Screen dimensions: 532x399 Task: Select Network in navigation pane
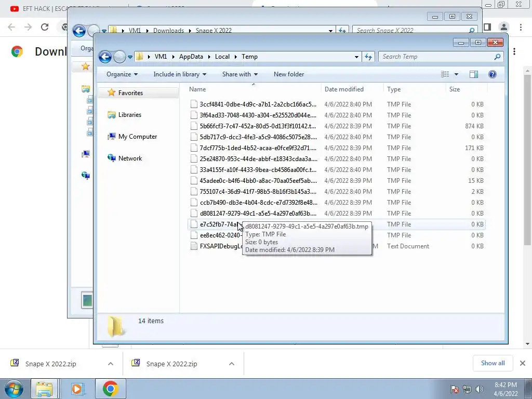click(x=130, y=158)
